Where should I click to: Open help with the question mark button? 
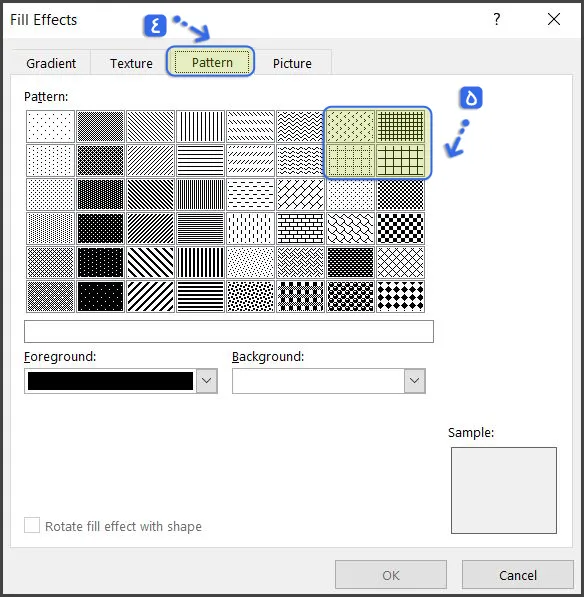point(497,19)
